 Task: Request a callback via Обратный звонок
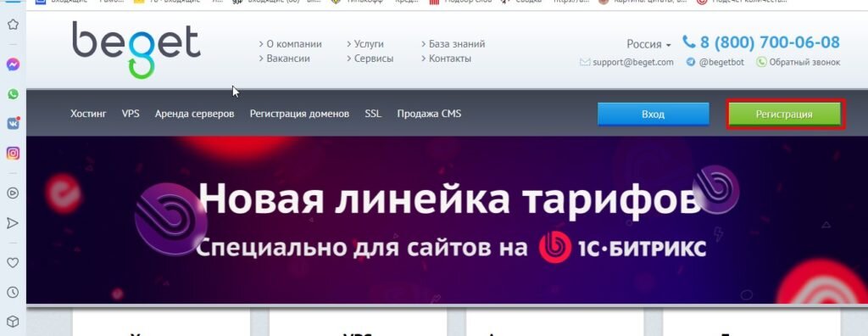pyautogui.click(x=804, y=62)
